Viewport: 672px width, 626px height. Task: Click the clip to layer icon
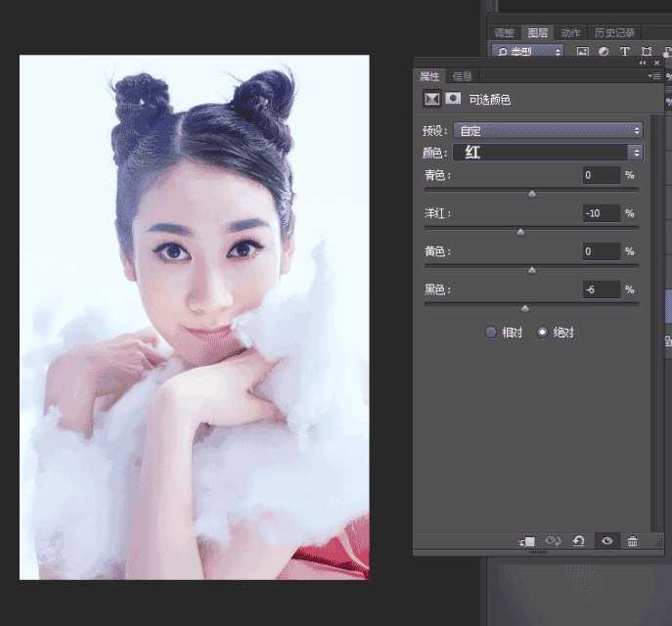527,541
